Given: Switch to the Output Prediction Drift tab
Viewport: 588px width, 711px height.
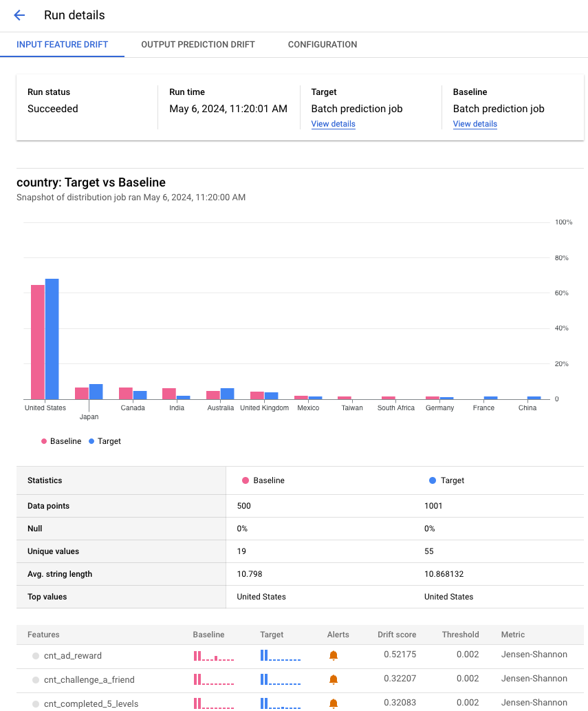Looking at the screenshot, I should 197,44.
